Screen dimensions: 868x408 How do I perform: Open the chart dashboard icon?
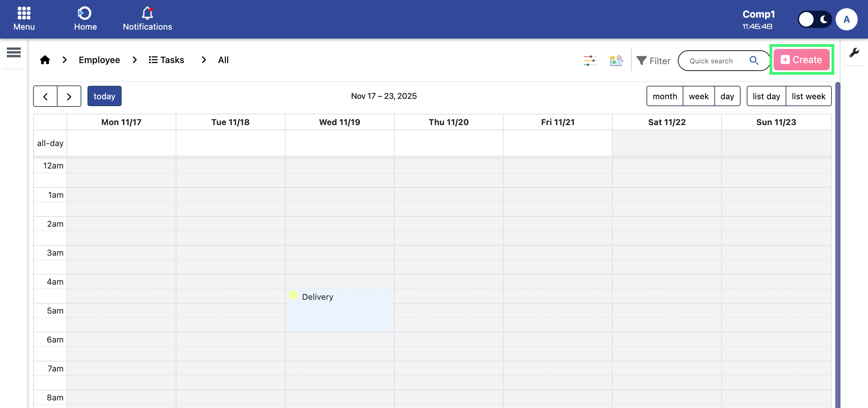(x=616, y=61)
